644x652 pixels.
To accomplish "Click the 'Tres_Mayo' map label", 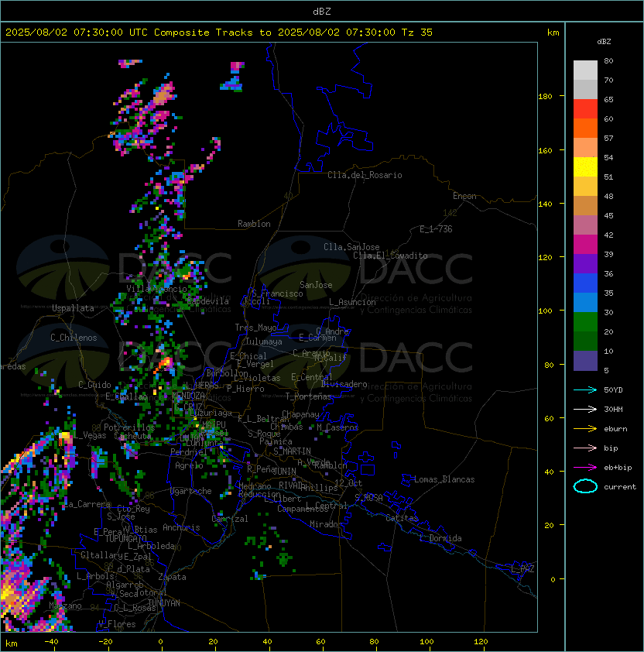I will pos(255,328).
